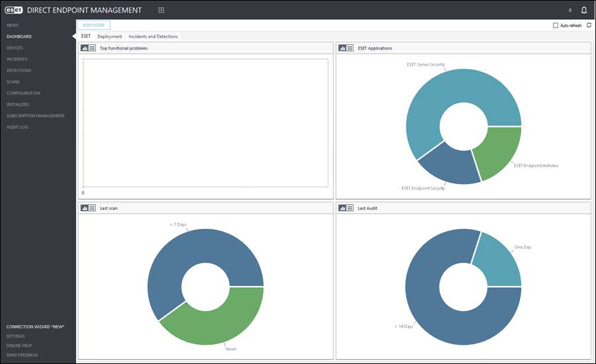
Task: Click SEND FEEDBACK link
Action: (x=22, y=355)
